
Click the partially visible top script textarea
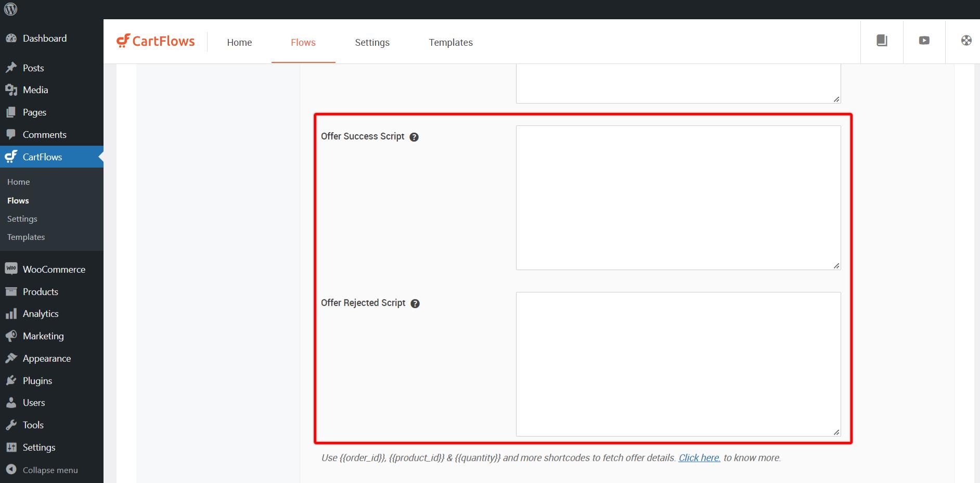pos(678,84)
